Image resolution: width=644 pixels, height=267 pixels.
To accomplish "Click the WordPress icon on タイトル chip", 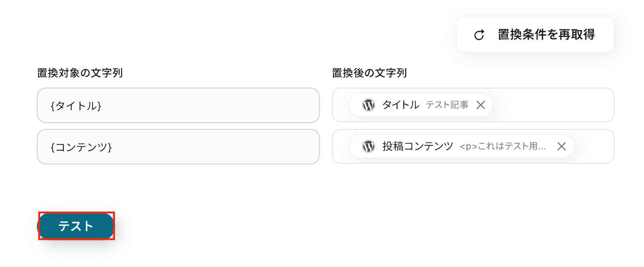I will (368, 105).
